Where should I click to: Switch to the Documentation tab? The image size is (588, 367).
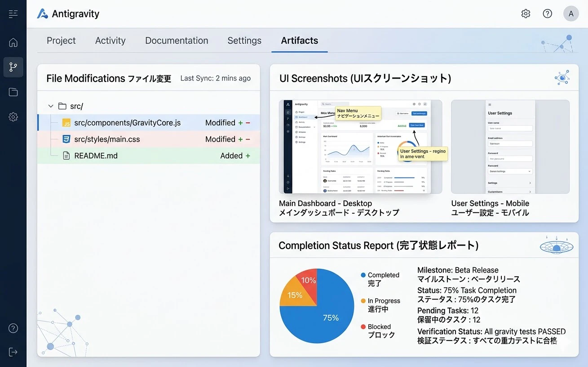click(177, 40)
